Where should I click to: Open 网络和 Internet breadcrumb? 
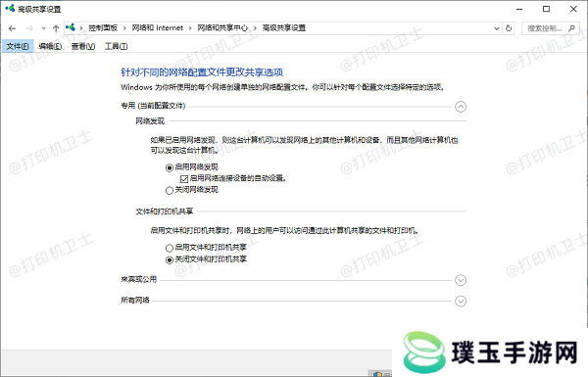coord(157,28)
